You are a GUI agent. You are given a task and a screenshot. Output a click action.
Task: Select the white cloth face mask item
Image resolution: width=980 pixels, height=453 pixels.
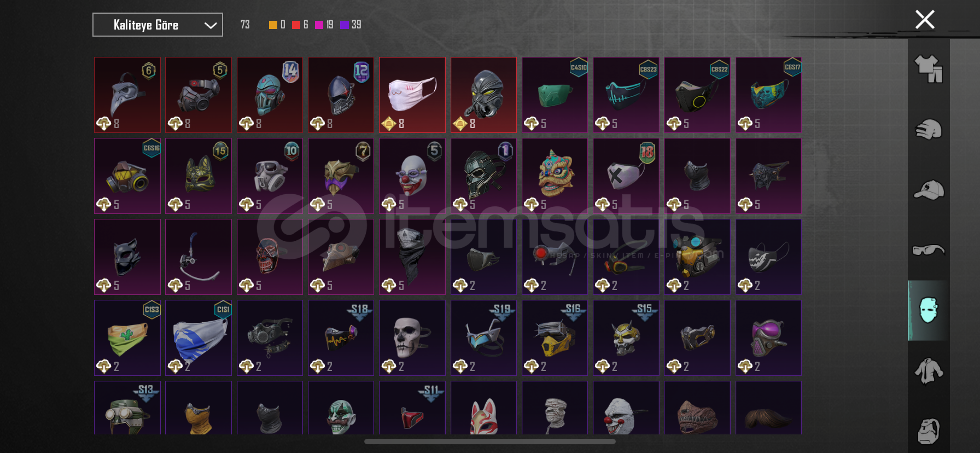coord(412,95)
